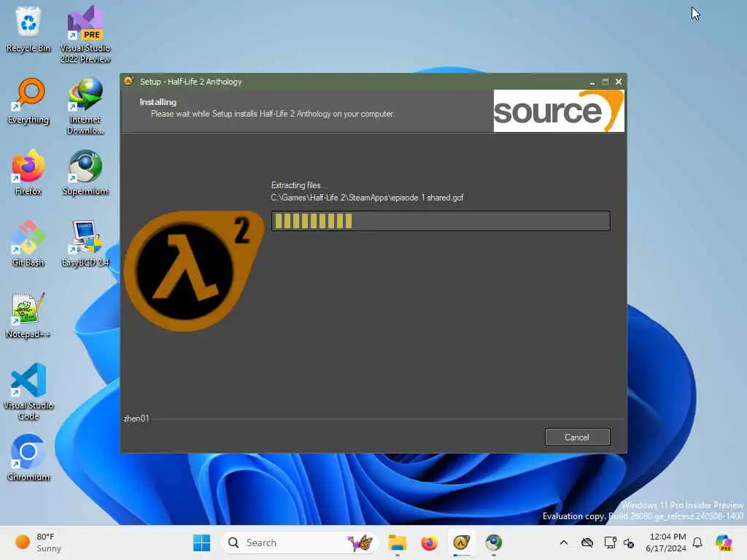This screenshot has width=747, height=560.
Task: Close the Half-Life 2 setup window
Action: (619, 82)
